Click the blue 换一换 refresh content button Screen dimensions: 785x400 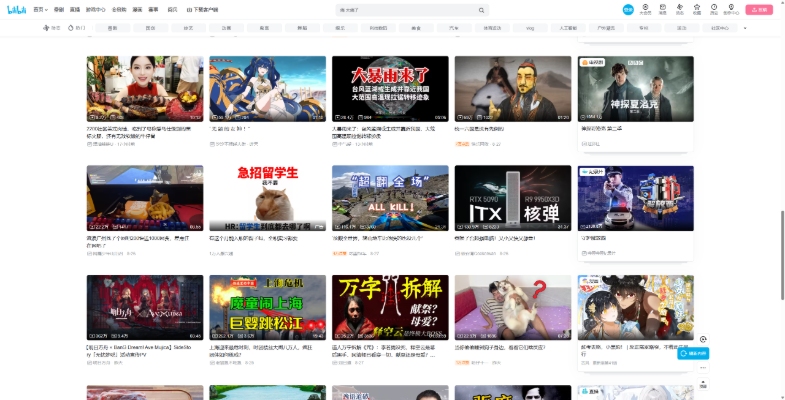[693, 353]
